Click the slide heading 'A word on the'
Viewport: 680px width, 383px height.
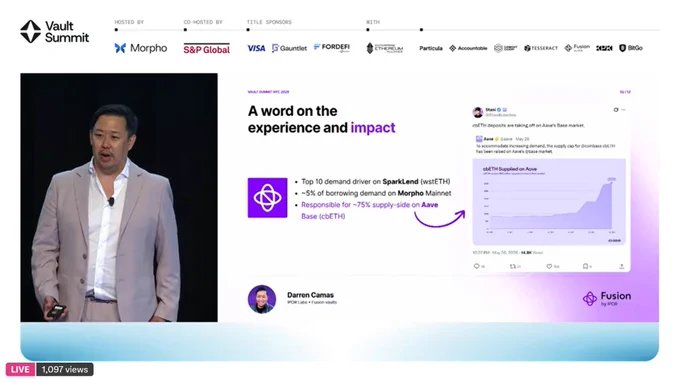pyautogui.click(x=293, y=111)
